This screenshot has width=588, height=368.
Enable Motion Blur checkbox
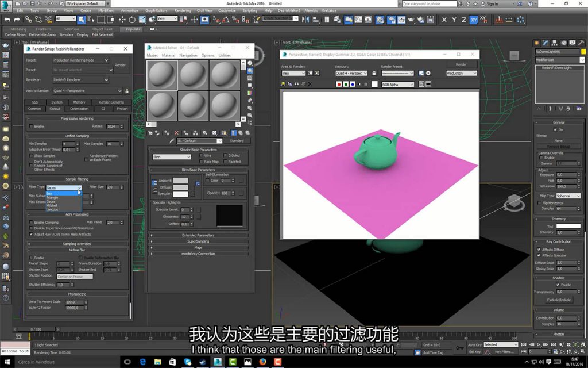[31, 258]
